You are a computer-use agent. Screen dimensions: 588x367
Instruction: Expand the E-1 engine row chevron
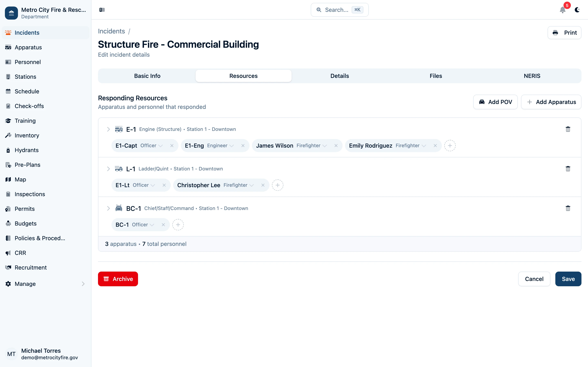point(109,129)
